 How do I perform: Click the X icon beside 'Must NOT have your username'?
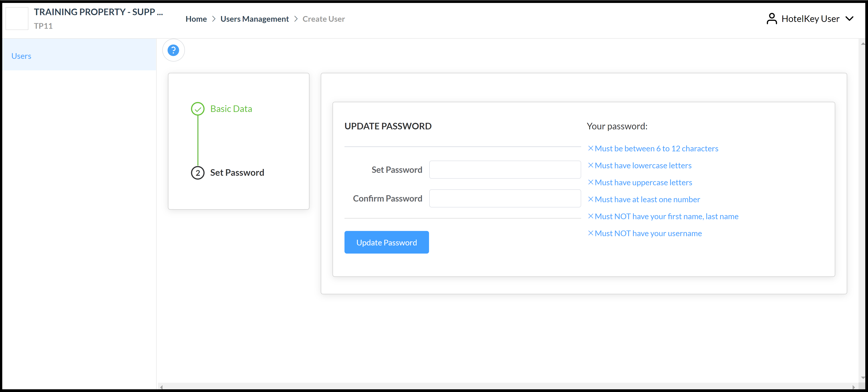tap(591, 233)
